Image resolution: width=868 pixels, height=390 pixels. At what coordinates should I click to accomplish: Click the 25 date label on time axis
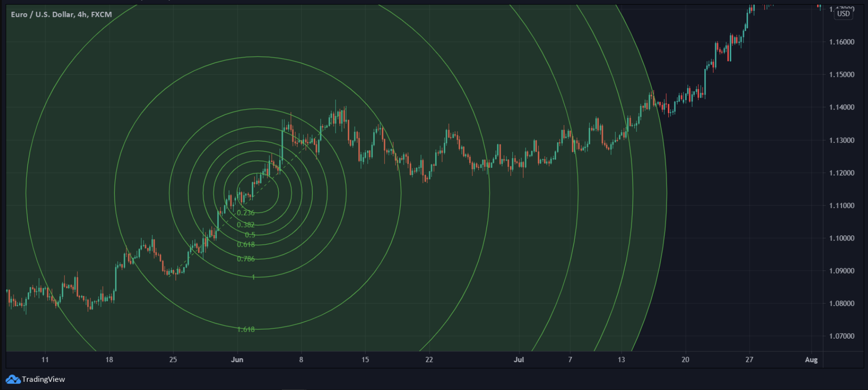(x=173, y=360)
